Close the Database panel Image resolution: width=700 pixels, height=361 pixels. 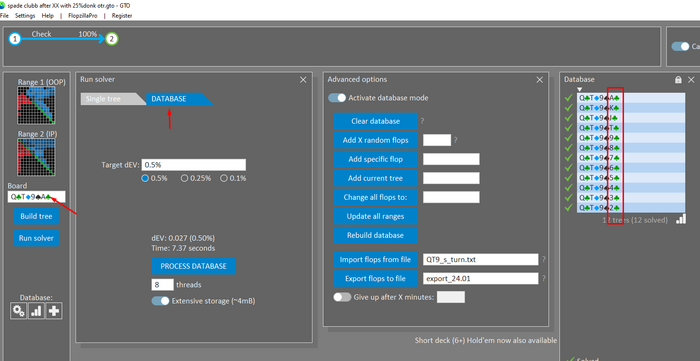(691, 79)
